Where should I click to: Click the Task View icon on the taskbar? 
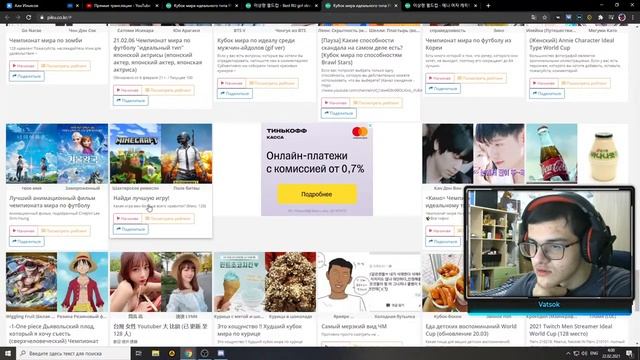pos(138,353)
